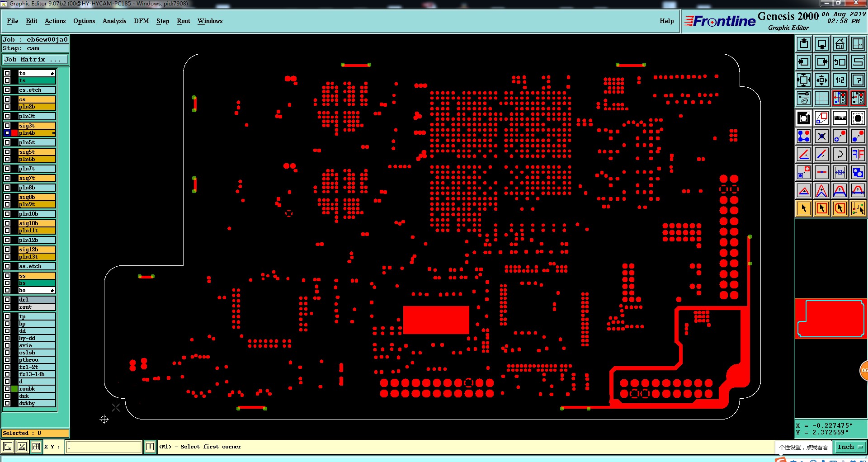This screenshot has width=868, height=462.
Task: Toggle display checkbox for layer rout
Action: click(x=7, y=307)
